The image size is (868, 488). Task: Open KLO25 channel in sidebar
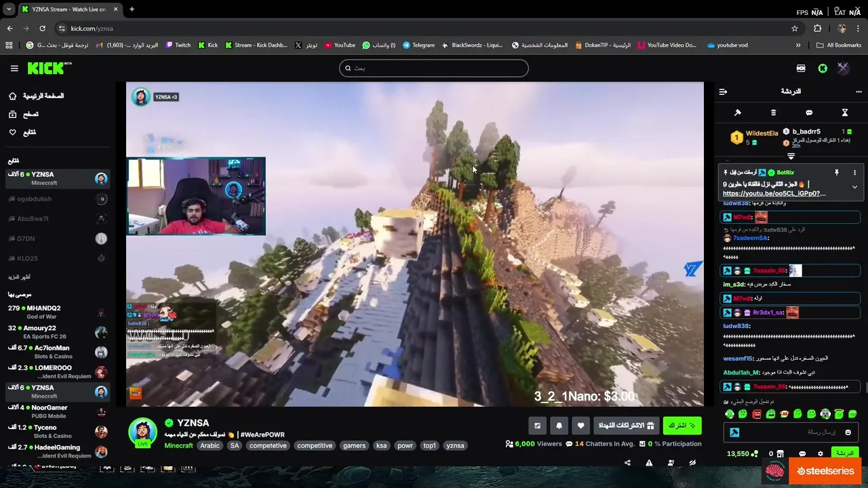coord(57,258)
